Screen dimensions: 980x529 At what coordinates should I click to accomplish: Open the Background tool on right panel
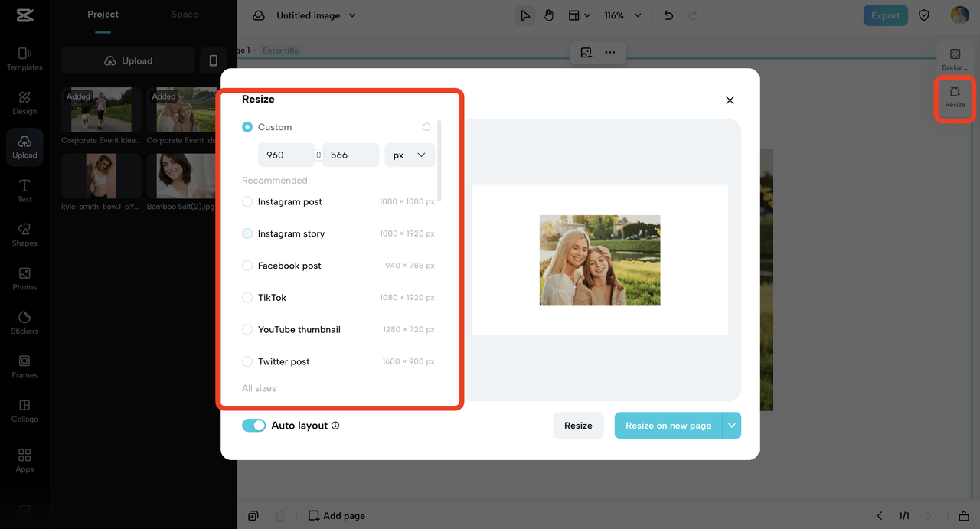[955, 59]
